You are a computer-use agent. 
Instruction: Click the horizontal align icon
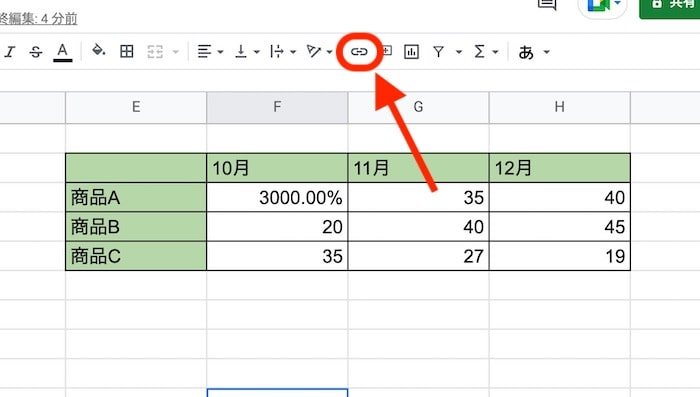click(x=204, y=52)
